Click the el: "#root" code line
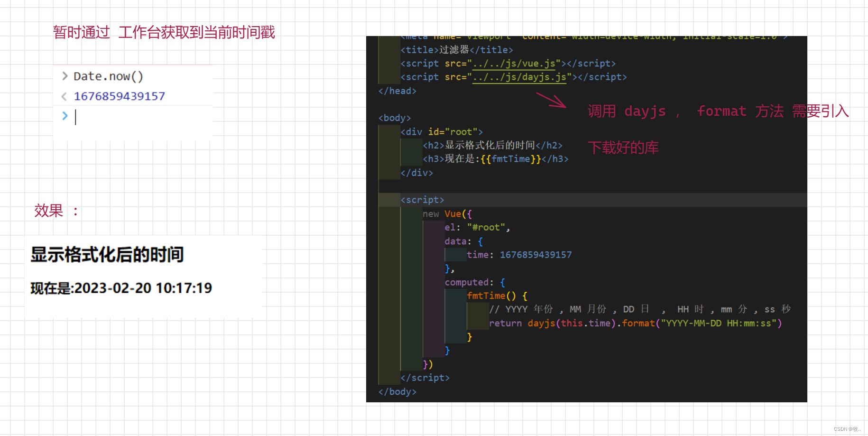Screen dimensions: 868x436 coord(478,228)
